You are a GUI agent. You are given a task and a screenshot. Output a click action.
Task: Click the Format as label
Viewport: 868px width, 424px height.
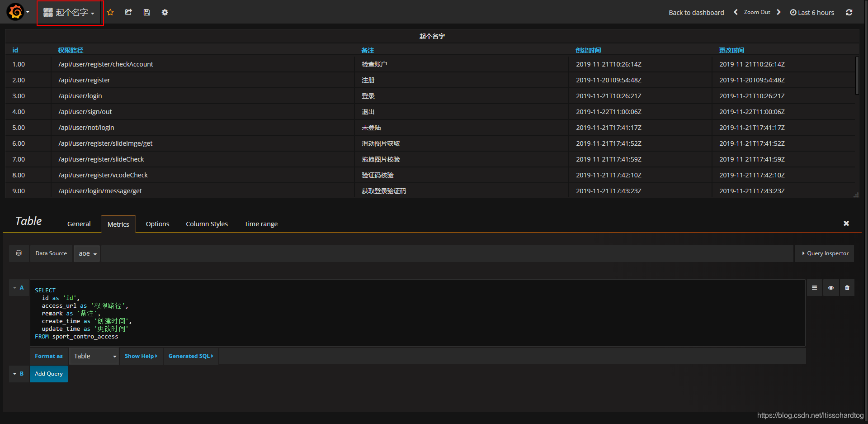49,356
